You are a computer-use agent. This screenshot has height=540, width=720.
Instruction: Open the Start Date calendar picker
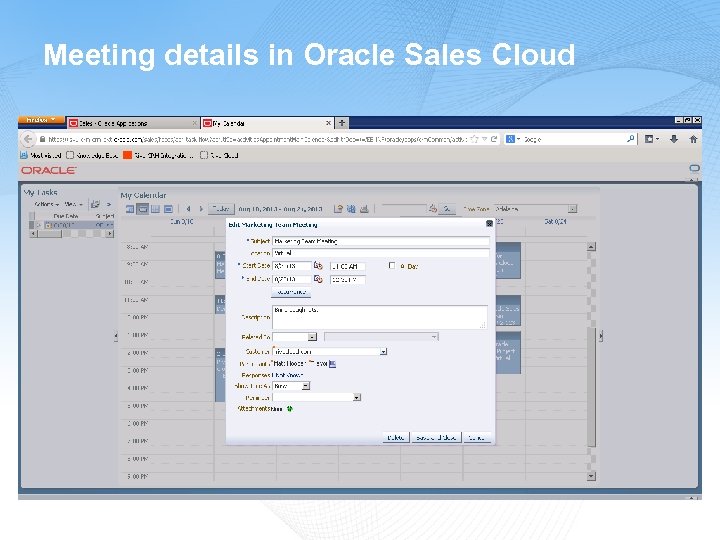(318, 266)
